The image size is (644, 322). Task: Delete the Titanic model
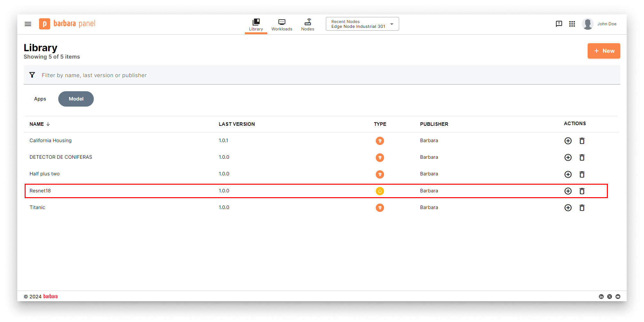[x=582, y=208]
